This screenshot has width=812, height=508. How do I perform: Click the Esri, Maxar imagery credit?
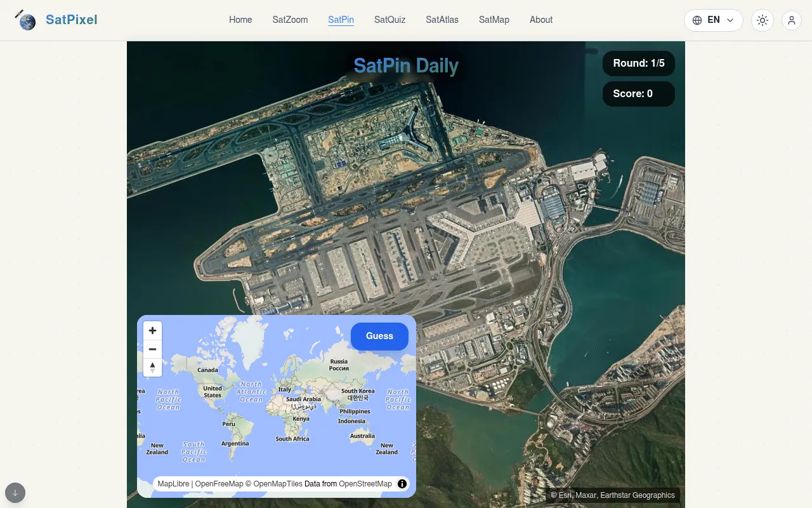tap(613, 495)
